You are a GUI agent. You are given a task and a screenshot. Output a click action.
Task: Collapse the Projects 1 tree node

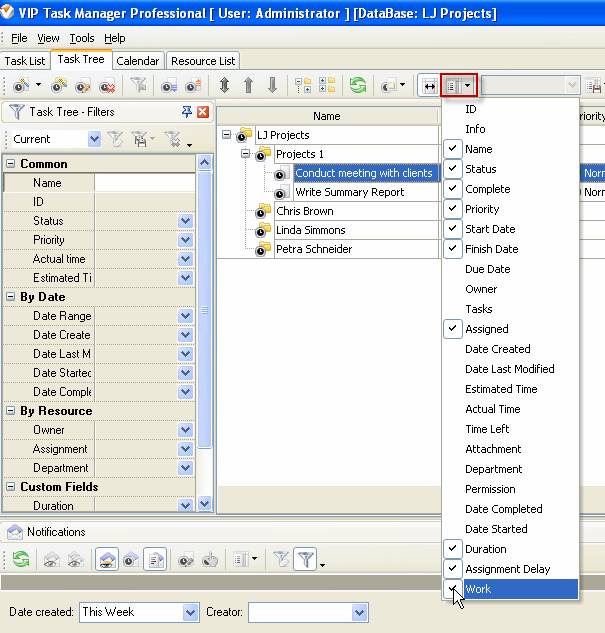point(246,154)
